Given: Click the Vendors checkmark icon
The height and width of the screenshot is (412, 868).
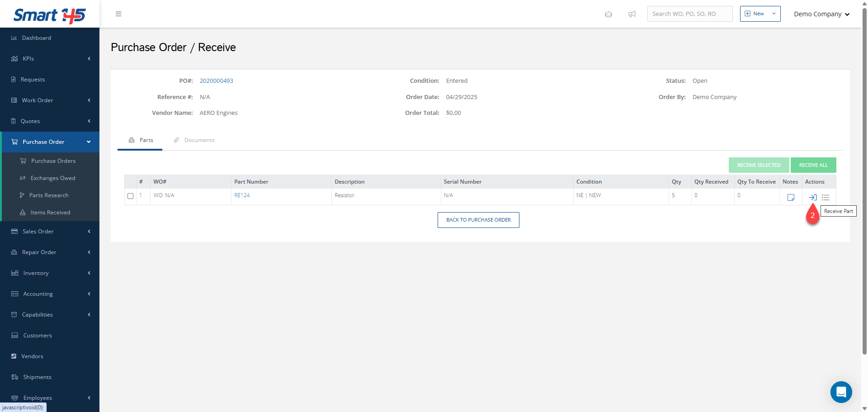Looking at the screenshot, I should tap(14, 356).
